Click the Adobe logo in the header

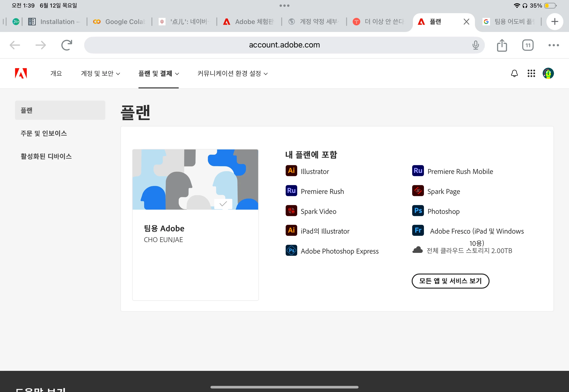pos(21,73)
